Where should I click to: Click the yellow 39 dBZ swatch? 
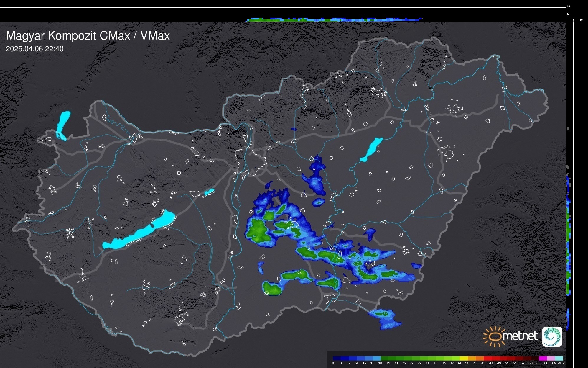point(463,359)
